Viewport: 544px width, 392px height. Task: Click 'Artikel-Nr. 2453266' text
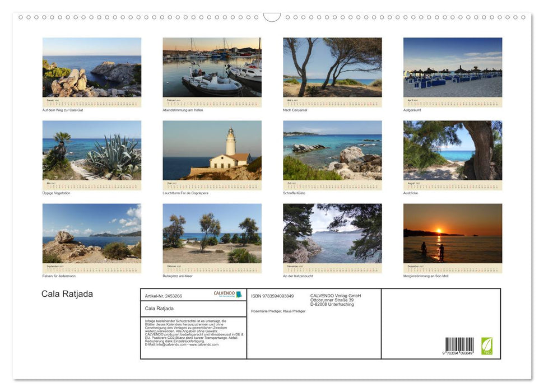coord(164,296)
